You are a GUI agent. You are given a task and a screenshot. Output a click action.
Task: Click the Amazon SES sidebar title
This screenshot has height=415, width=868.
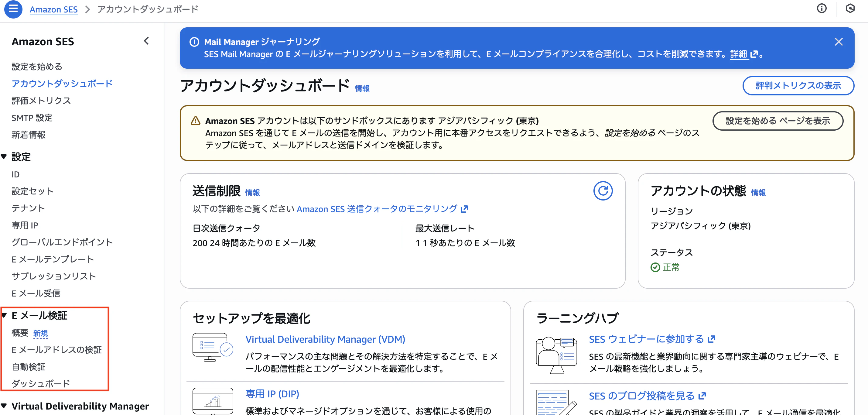pos(43,41)
